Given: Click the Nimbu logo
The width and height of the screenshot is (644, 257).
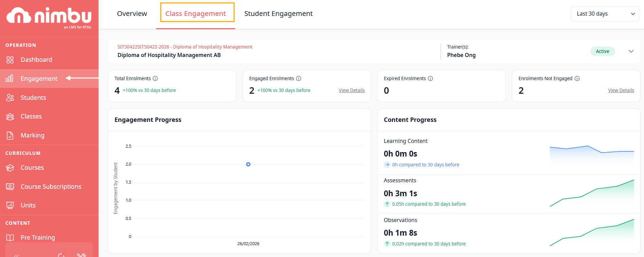Looking at the screenshot, I should (49, 17).
